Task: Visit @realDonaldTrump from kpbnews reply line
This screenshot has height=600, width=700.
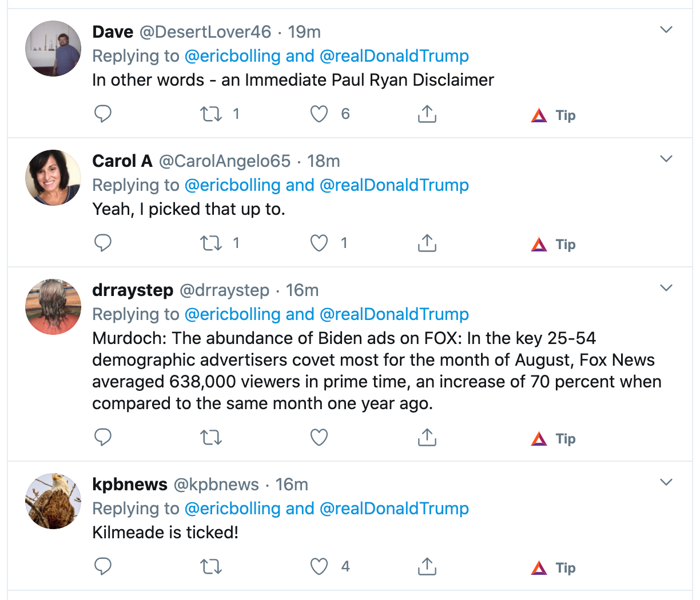Action: [394, 509]
